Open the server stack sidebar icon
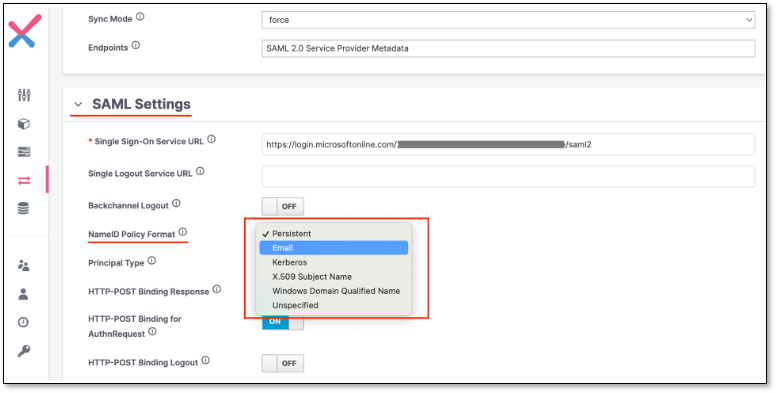The height and width of the screenshot is (393, 776). pos(24,152)
